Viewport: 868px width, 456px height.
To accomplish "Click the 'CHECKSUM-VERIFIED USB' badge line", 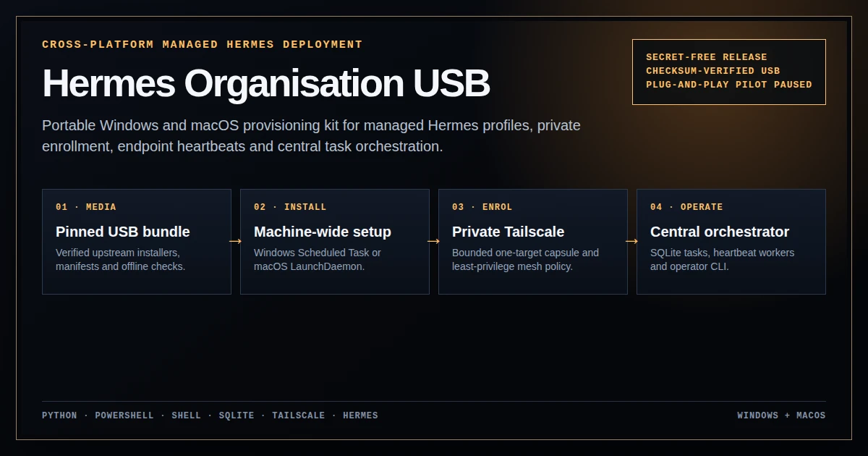I will tap(713, 71).
